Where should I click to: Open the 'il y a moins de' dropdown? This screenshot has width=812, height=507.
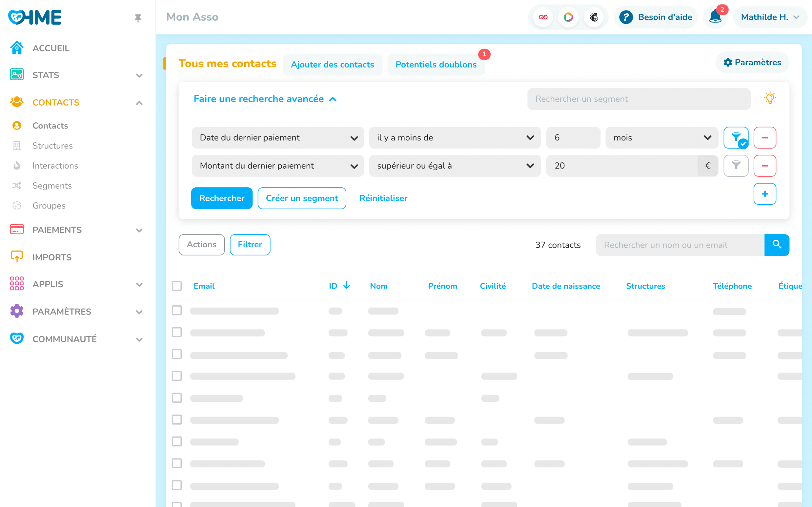(455, 138)
